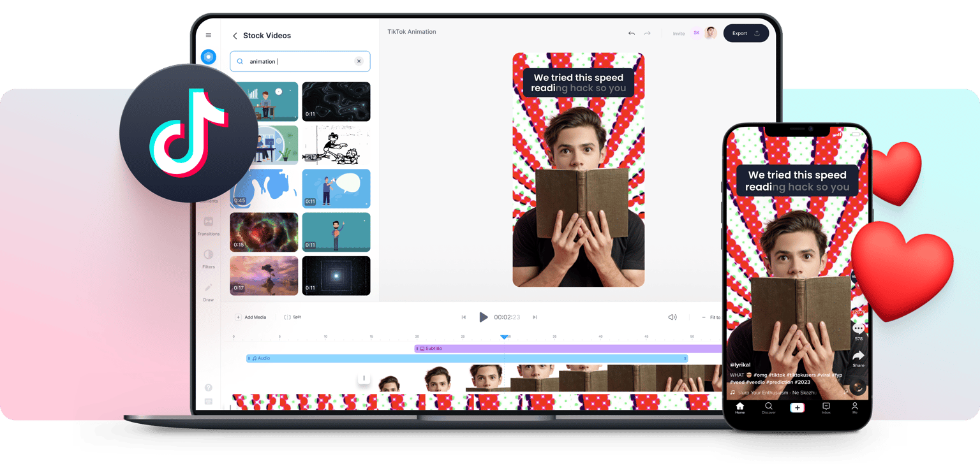Viewport: 980px width, 464px height.
Task: Select the colorful nebula stock video
Action: [264, 232]
